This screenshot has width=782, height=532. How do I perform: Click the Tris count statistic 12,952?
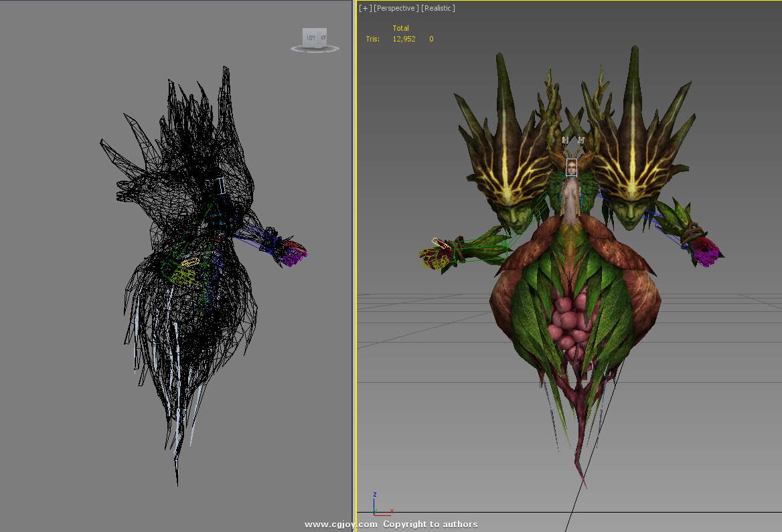(404, 39)
